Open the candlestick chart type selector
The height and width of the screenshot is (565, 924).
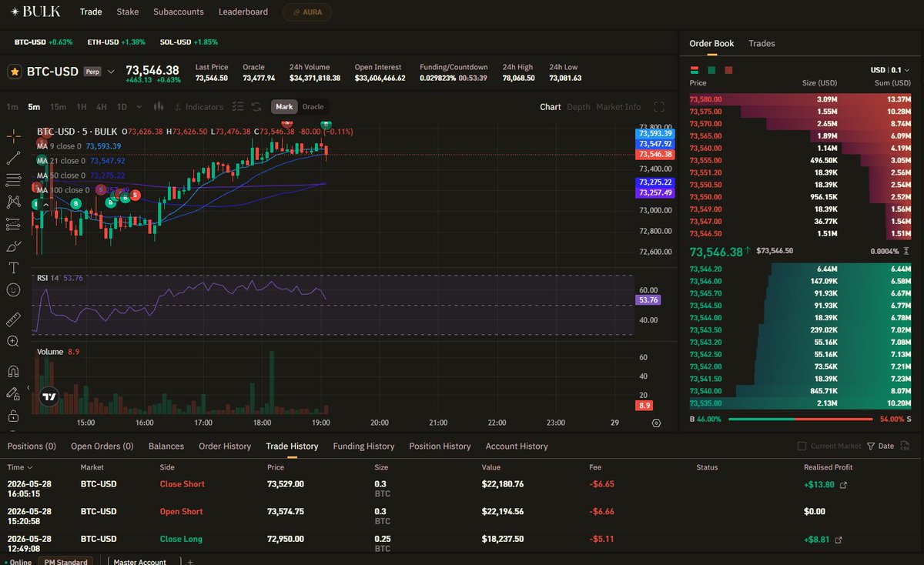point(159,107)
